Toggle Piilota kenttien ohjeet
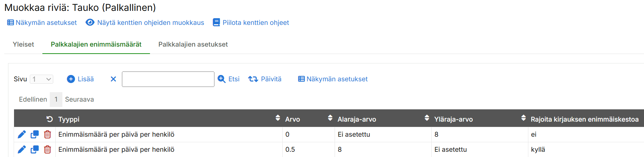 251,23
